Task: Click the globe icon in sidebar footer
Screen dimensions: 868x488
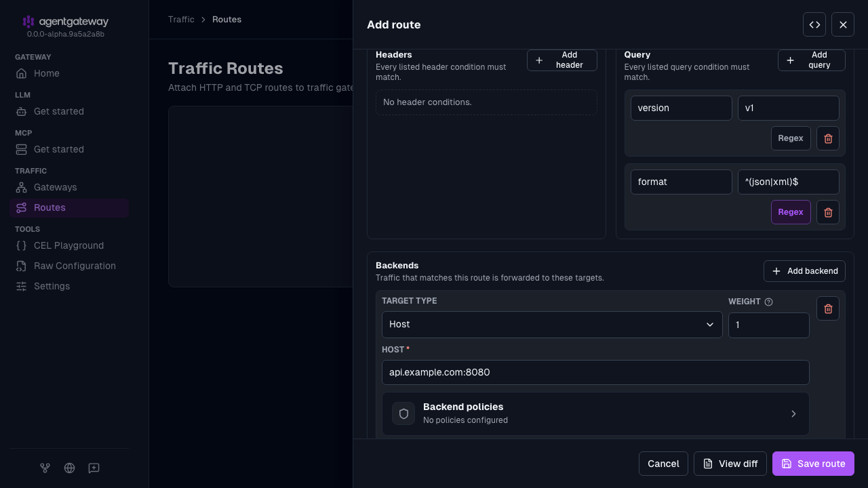Action: tap(69, 468)
